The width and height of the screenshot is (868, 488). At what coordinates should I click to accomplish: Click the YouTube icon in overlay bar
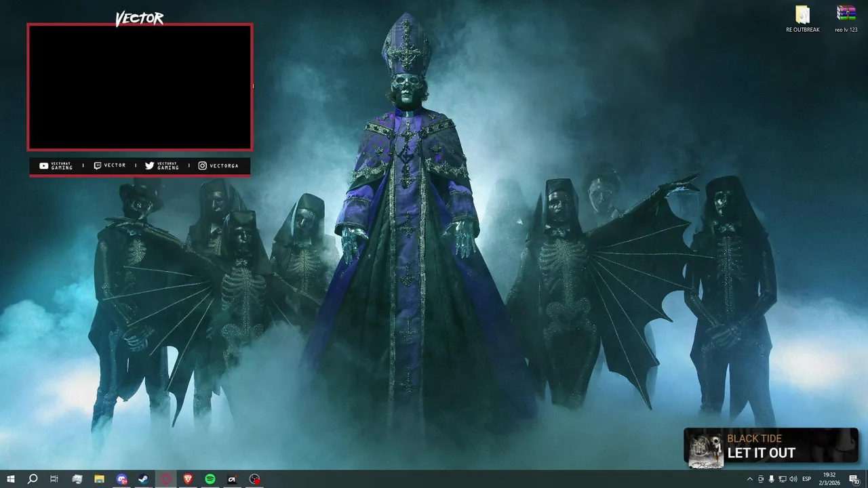click(x=44, y=165)
